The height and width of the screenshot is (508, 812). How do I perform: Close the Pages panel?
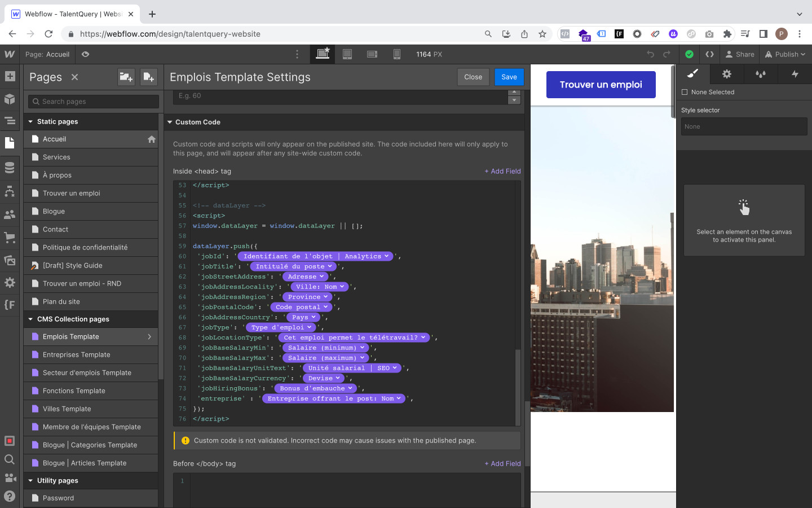point(74,77)
